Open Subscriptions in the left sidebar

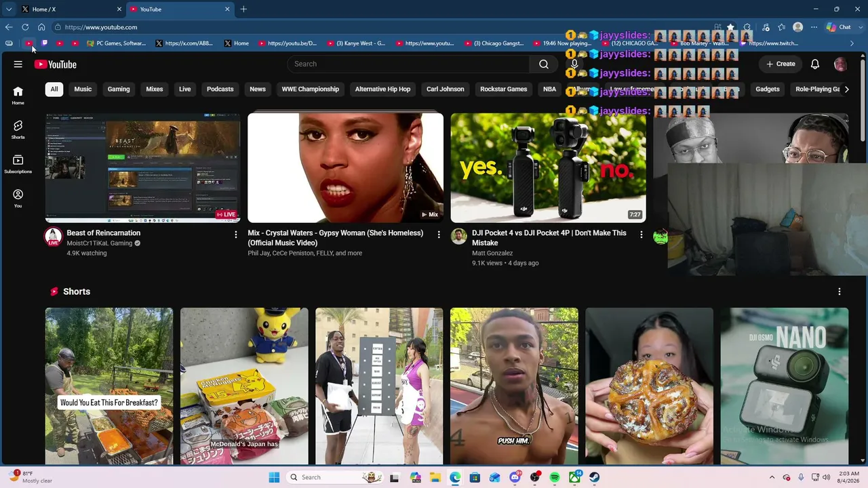pyautogui.click(x=18, y=164)
